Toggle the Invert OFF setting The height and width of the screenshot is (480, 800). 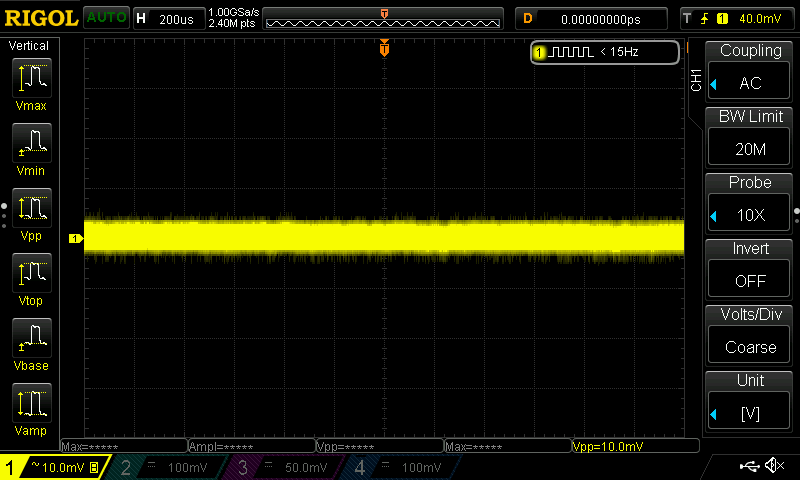[x=750, y=267]
